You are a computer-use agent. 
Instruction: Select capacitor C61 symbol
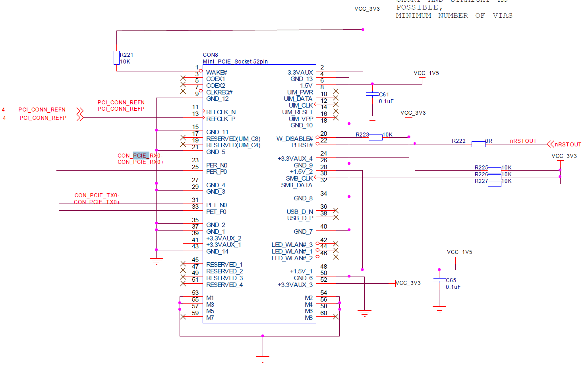tap(372, 94)
